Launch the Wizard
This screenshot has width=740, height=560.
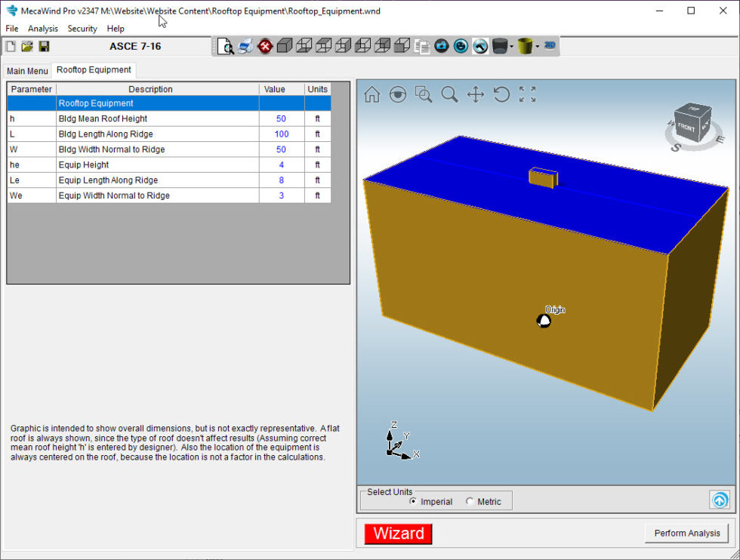[x=398, y=534]
